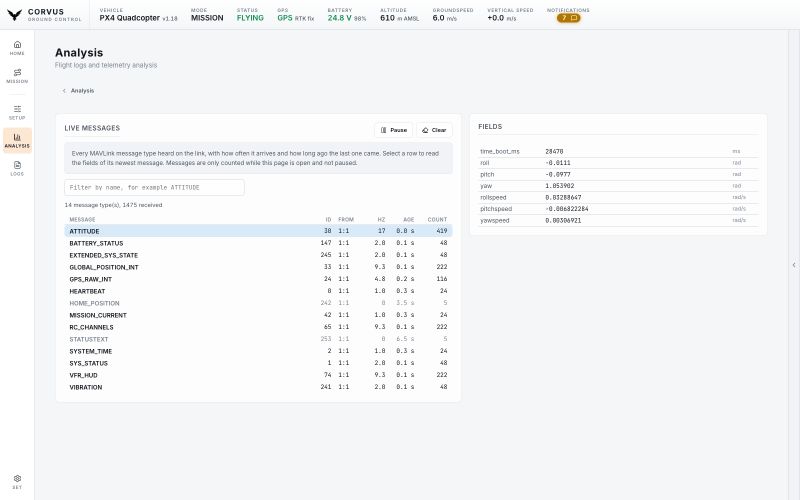Click the Corvus bird logo
The image size is (800, 500).
(x=15, y=15)
